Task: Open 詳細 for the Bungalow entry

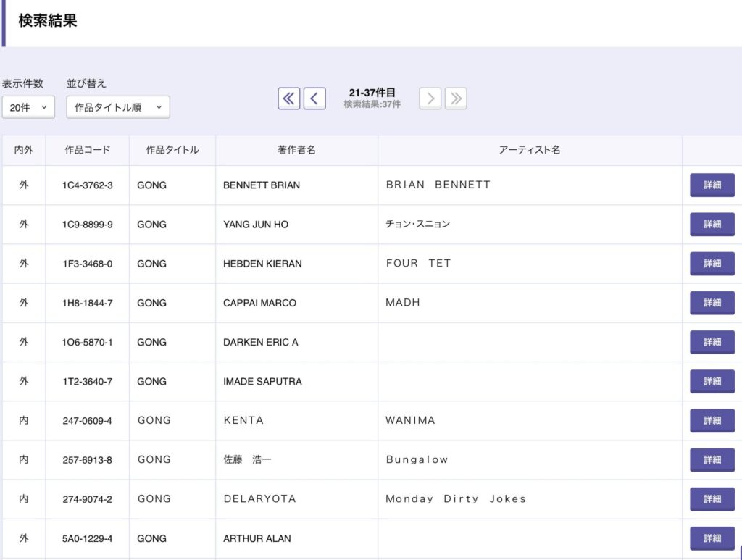Action: (712, 459)
